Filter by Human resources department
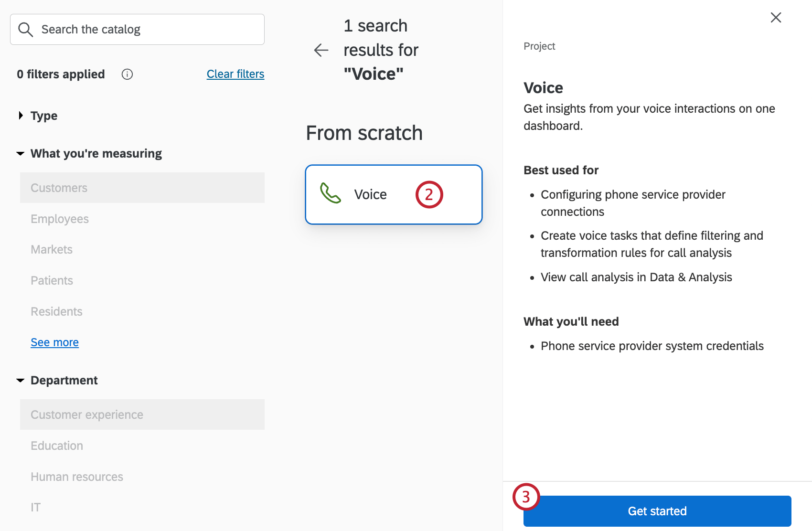This screenshot has width=812, height=531. pyautogui.click(x=77, y=477)
